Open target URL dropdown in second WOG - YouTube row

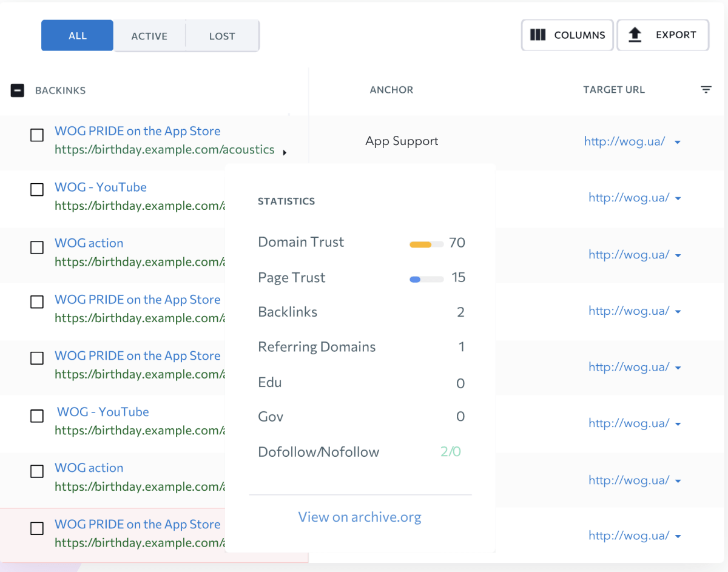pyautogui.click(x=678, y=424)
